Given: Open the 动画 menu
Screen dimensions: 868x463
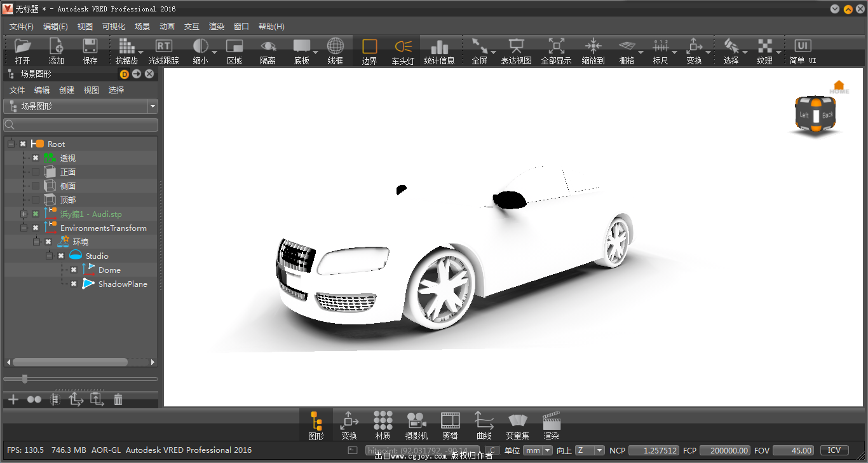Looking at the screenshot, I should (x=167, y=26).
